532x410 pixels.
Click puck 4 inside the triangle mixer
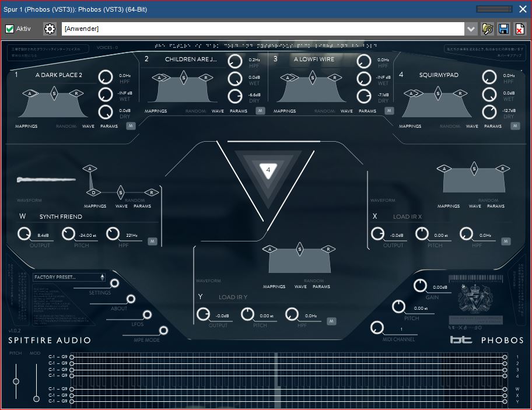coord(268,170)
